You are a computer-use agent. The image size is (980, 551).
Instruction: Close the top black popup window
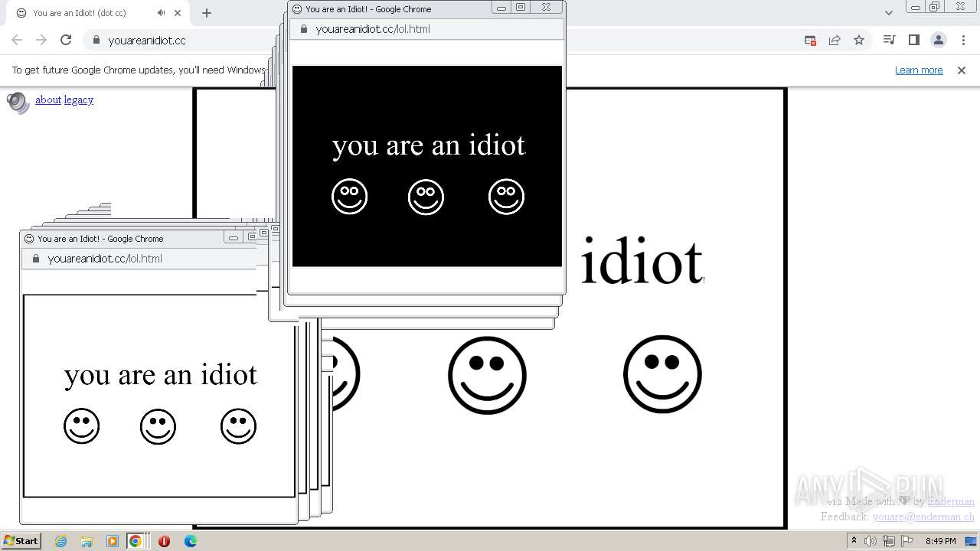[x=546, y=8]
